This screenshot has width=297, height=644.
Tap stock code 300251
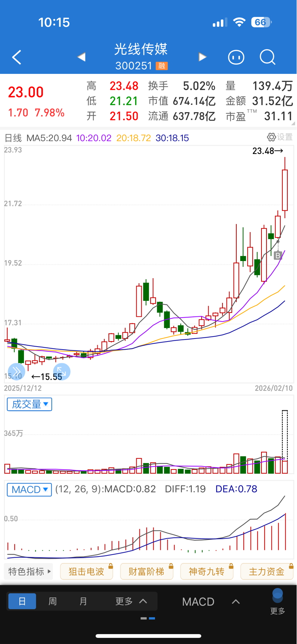point(134,66)
